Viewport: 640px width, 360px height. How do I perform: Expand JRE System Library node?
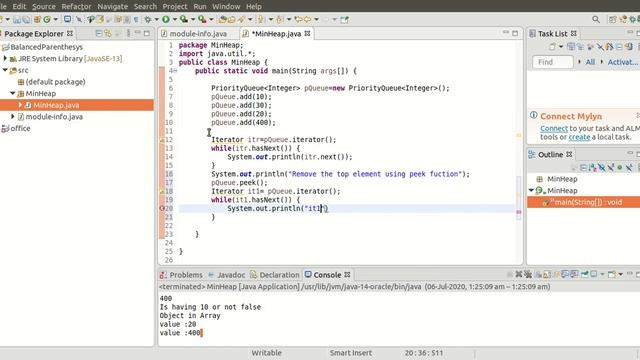(x=5, y=58)
